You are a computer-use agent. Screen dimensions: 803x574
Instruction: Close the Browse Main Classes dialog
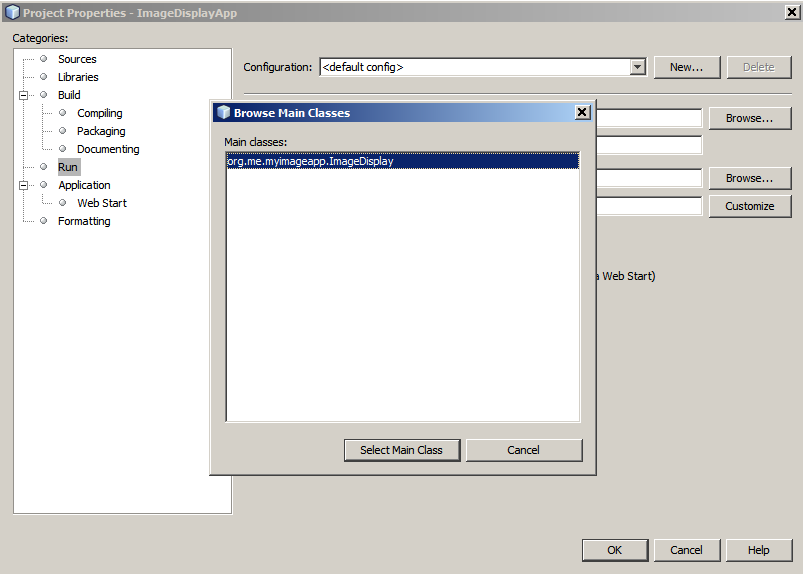pos(582,112)
